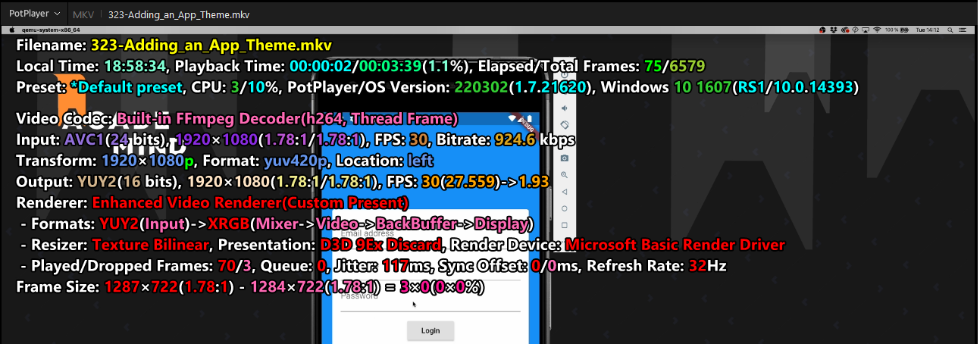Click the Login button in the app
The width and height of the screenshot is (980, 344).
coord(430,330)
